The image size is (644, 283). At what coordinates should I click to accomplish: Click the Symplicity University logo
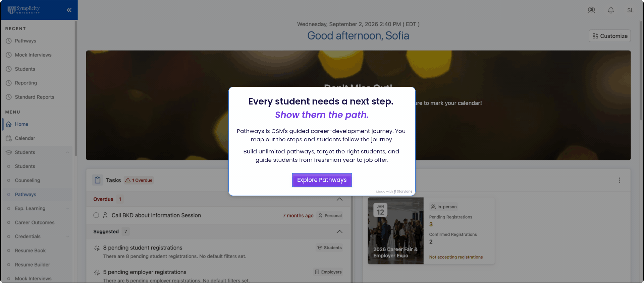pos(24,10)
